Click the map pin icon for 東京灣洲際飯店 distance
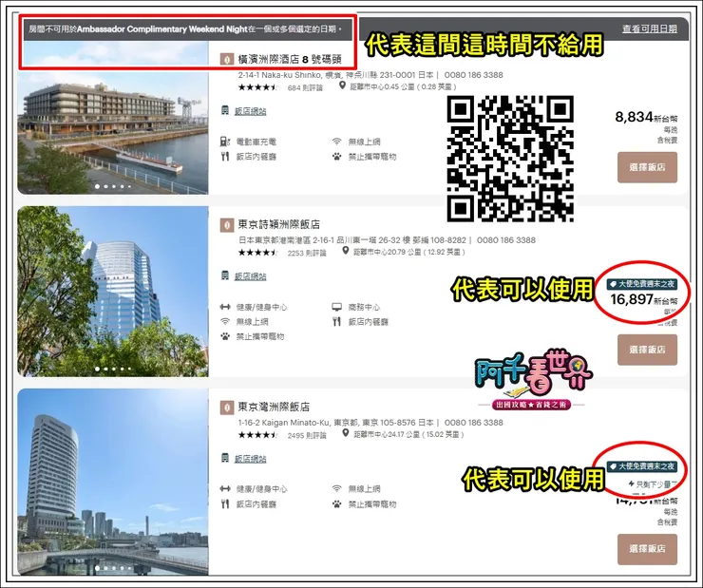 (x=345, y=433)
